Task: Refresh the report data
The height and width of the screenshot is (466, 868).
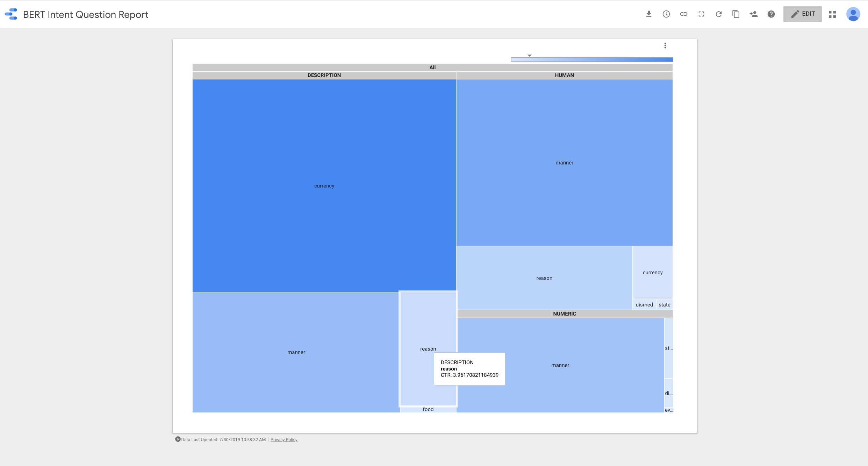Action: tap(718, 14)
